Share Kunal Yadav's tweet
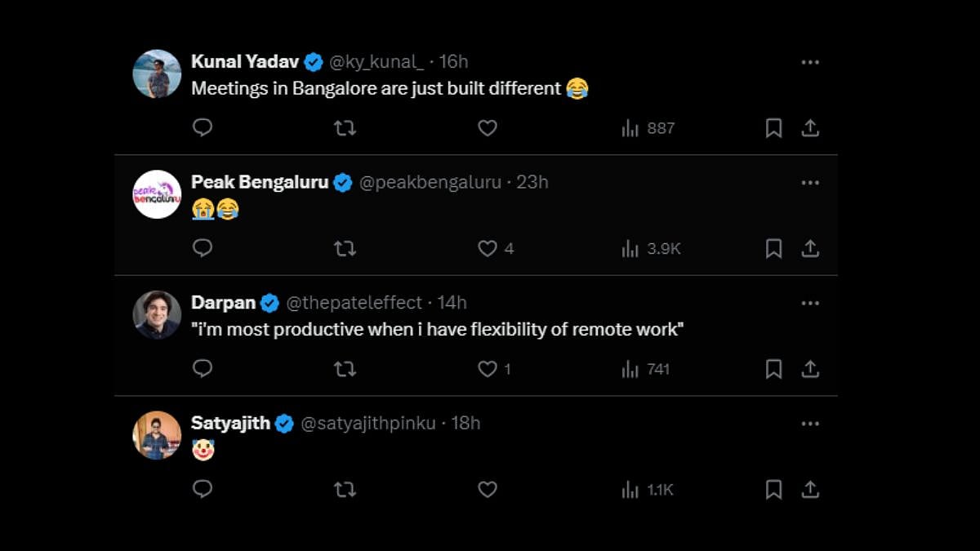The height and width of the screenshot is (551, 980). coord(809,128)
